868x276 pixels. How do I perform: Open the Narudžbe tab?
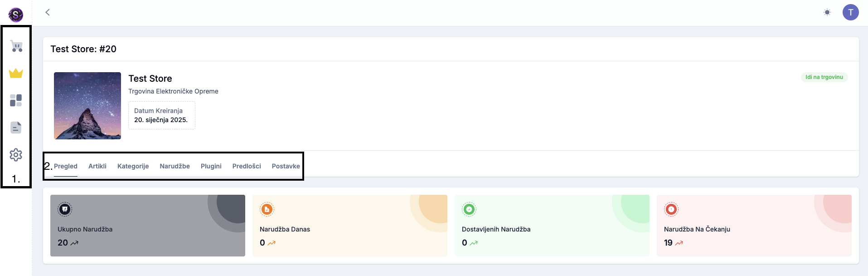[x=175, y=166]
